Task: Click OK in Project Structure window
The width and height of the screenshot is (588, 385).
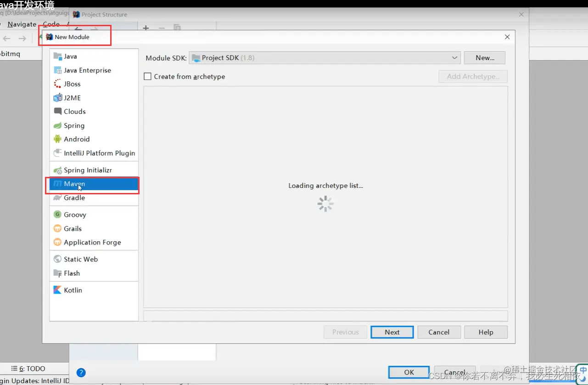Action: click(409, 373)
